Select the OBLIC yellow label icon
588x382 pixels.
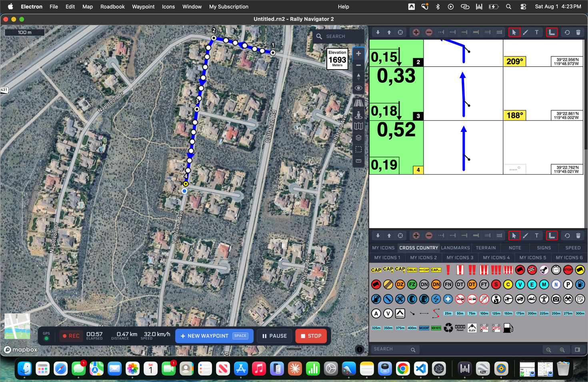coord(412,270)
